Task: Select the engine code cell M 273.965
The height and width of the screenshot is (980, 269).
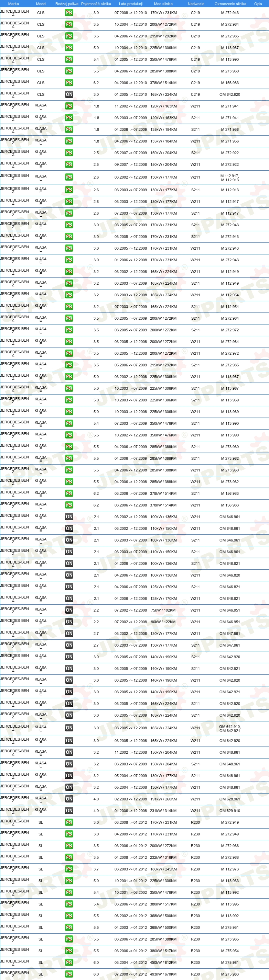Action: tap(230, 939)
